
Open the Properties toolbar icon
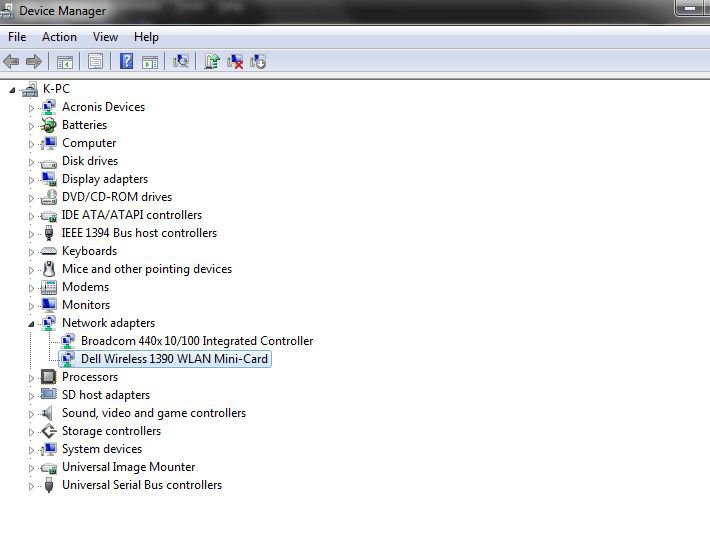tap(95, 61)
